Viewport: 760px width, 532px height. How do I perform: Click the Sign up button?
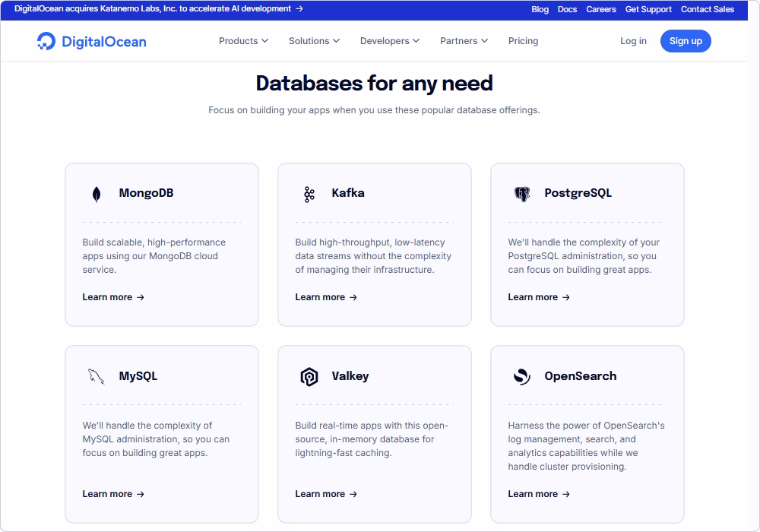[686, 41]
